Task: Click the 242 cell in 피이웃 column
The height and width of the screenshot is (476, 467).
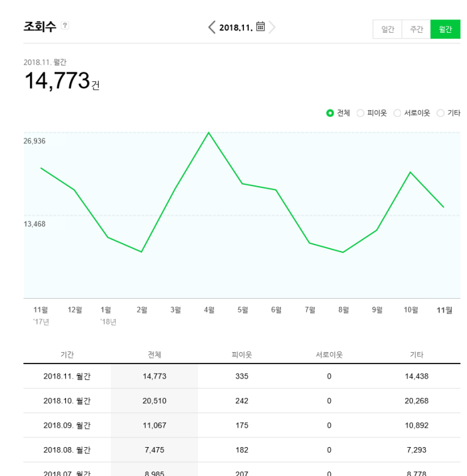Action: pyautogui.click(x=242, y=401)
